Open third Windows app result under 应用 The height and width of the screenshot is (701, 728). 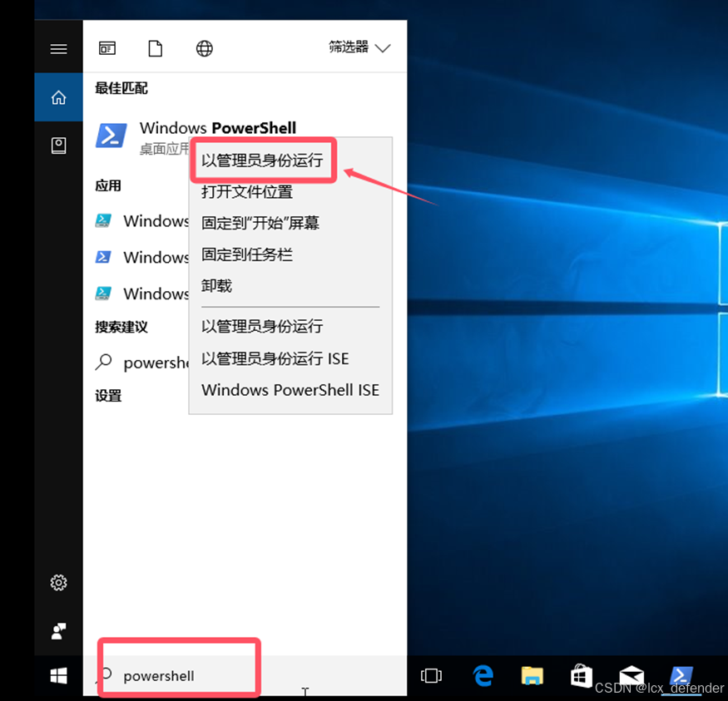pyautogui.click(x=141, y=294)
